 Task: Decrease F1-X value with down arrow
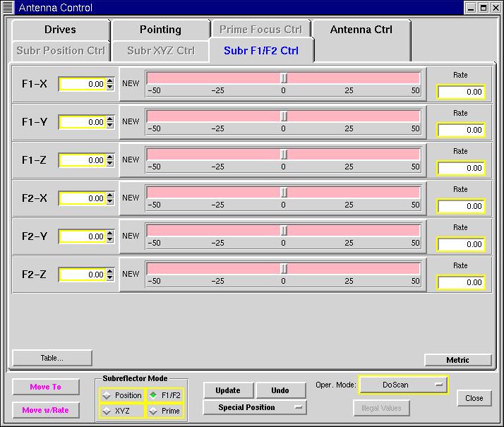coord(110,87)
